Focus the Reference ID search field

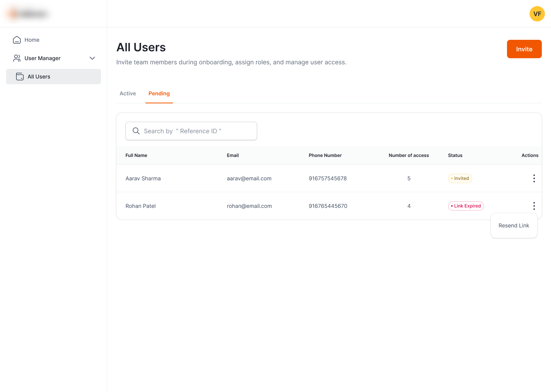tap(191, 131)
